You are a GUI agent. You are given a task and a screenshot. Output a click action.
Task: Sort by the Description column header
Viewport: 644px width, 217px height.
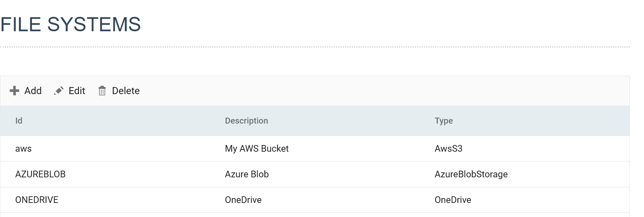(246, 121)
